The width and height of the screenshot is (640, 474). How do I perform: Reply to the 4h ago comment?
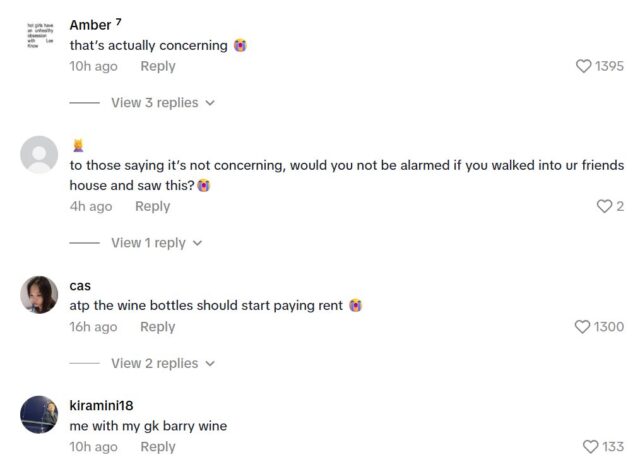(152, 206)
